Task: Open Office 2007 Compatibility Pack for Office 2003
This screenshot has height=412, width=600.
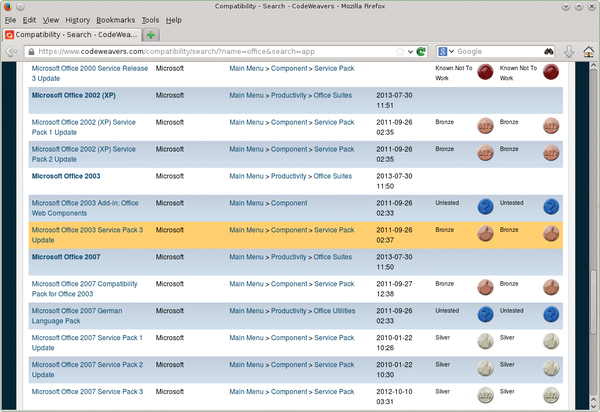Action: pyautogui.click(x=85, y=289)
